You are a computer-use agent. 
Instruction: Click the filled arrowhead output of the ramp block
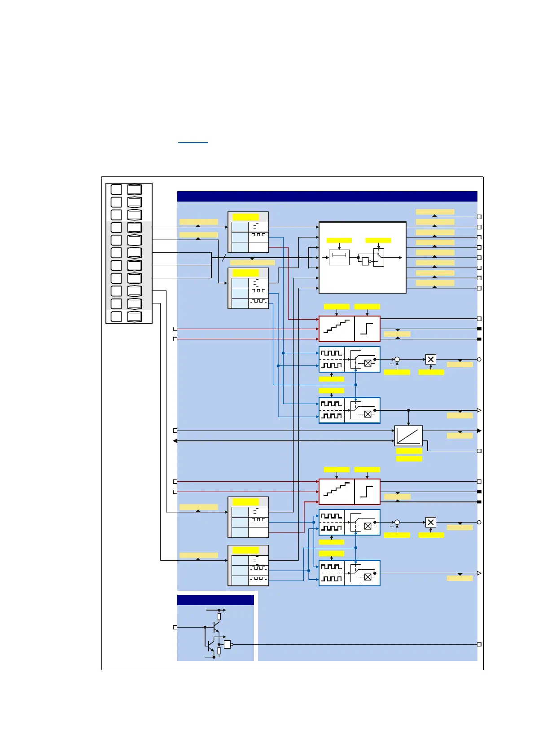[x=479, y=431]
